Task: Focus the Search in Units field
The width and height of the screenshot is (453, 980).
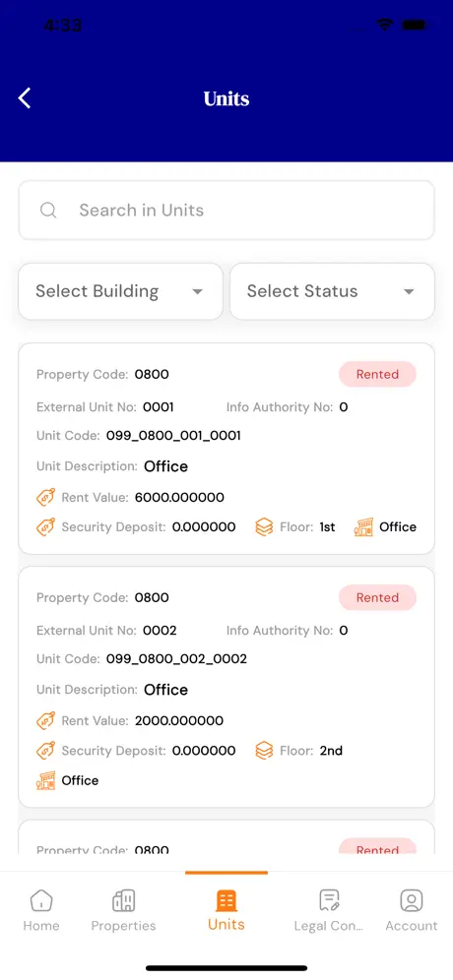Action: pyautogui.click(x=226, y=210)
